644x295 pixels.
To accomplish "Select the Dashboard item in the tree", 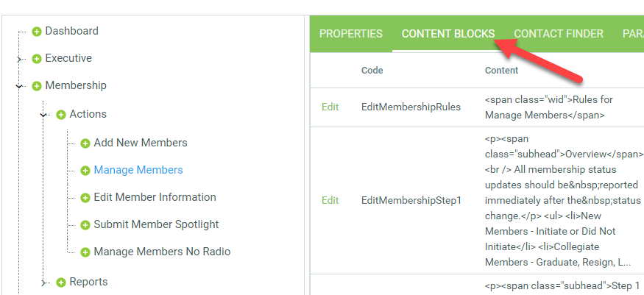I will (x=71, y=31).
